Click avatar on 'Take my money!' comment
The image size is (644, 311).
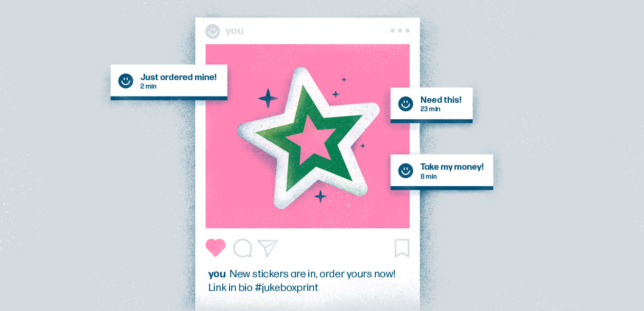pyautogui.click(x=405, y=170)
